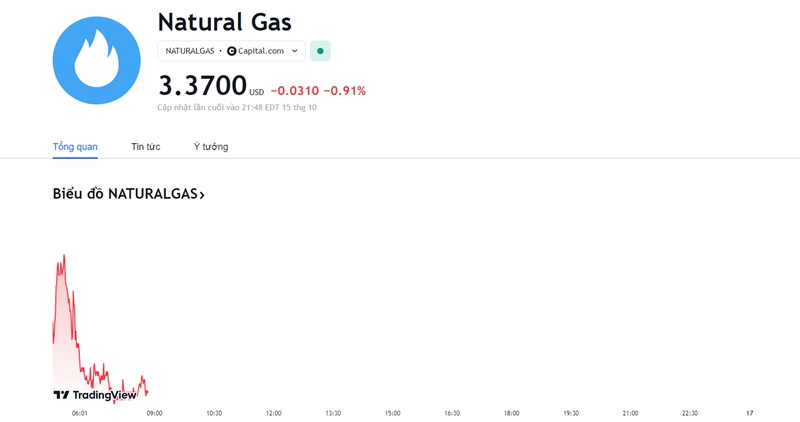800x422 pixels.
Task: Switch to the Tổng quan tab
Action: pos(75,146)
